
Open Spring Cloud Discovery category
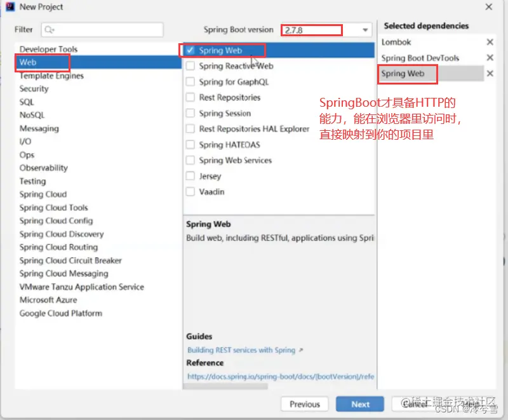62,234
